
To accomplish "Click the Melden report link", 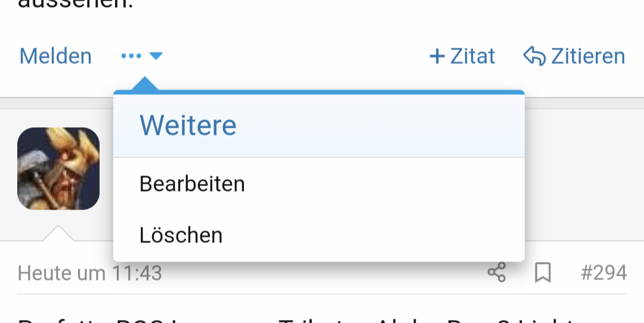I will [55, 56].
